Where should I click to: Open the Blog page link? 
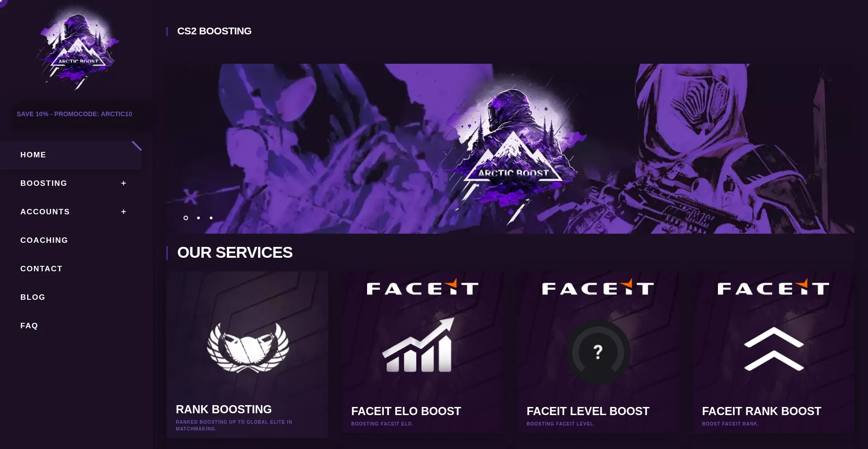pos(33,297)
